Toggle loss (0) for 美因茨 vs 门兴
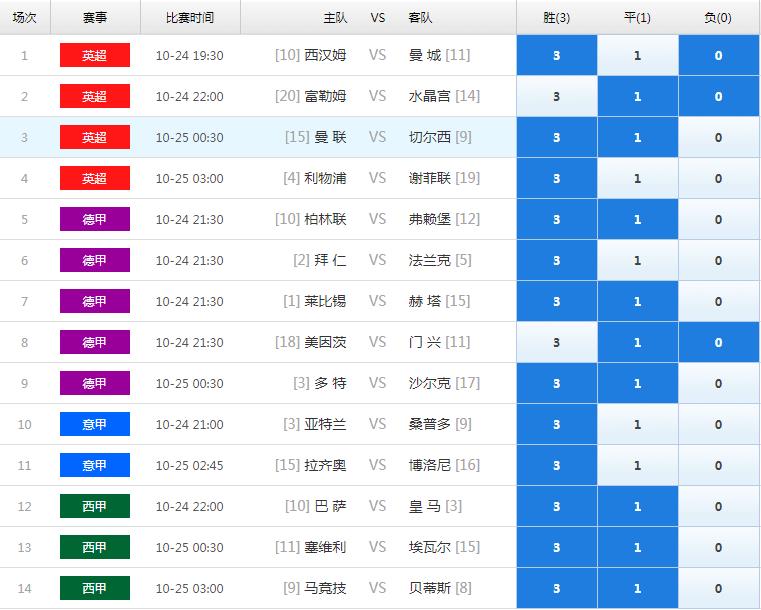 coord(719,342)
